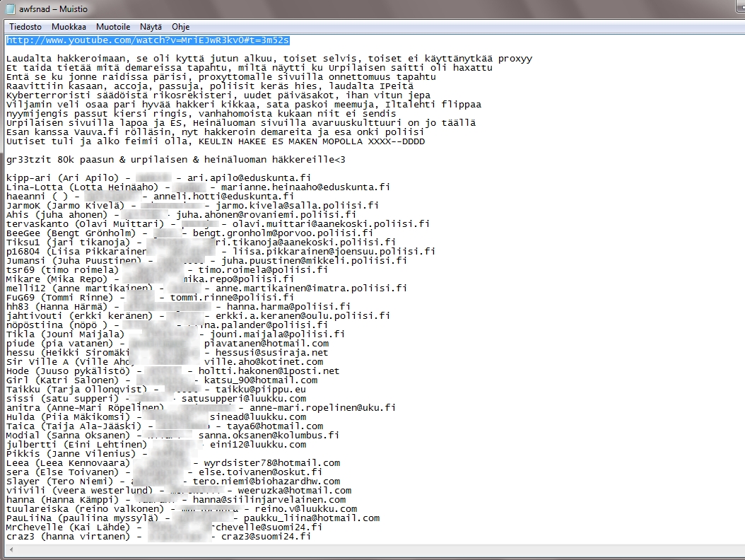Click the line starting 'Laudalta hakkeroimaan'
This screenshot has width=745, height=560.
pyautogui.click(x=269, y=59)
